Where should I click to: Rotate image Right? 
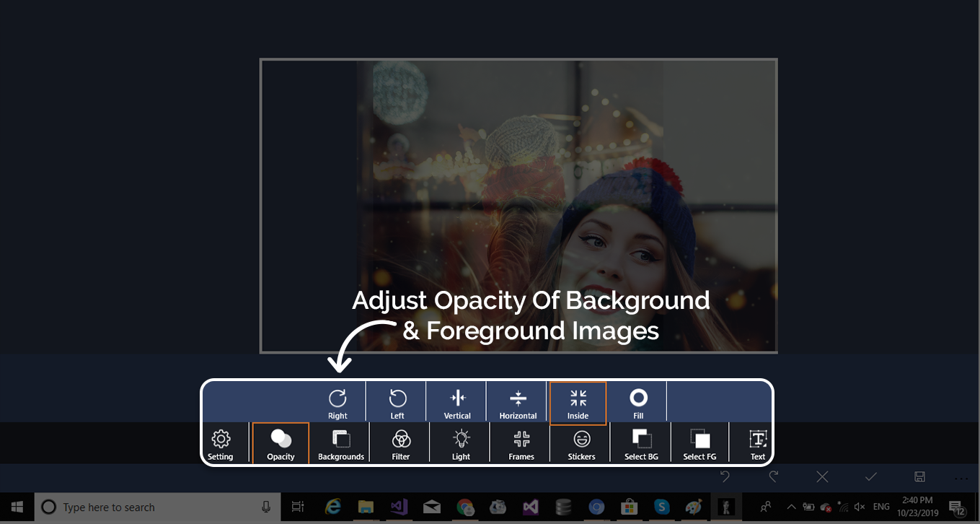click(x=337, y=403)
